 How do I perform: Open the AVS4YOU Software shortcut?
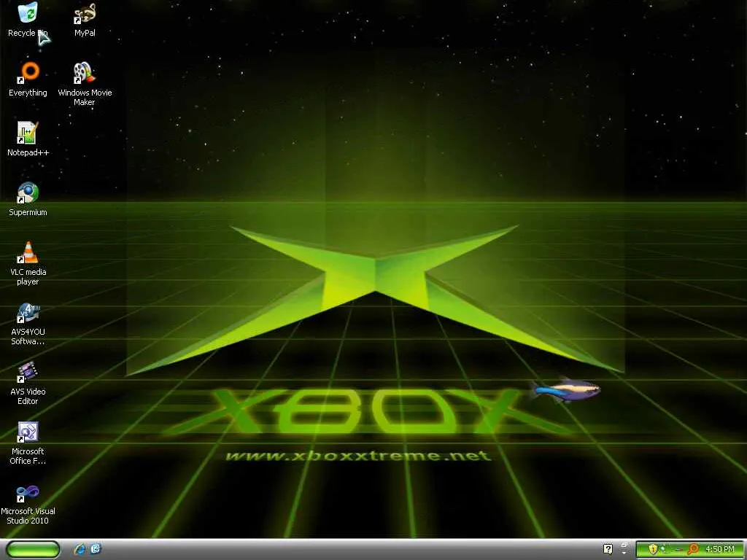28,323
